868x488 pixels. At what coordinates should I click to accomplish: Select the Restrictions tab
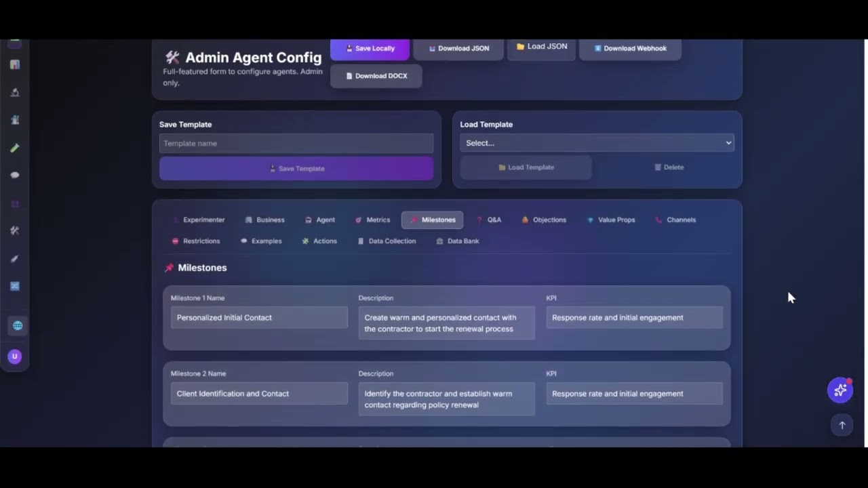(196, 241)
